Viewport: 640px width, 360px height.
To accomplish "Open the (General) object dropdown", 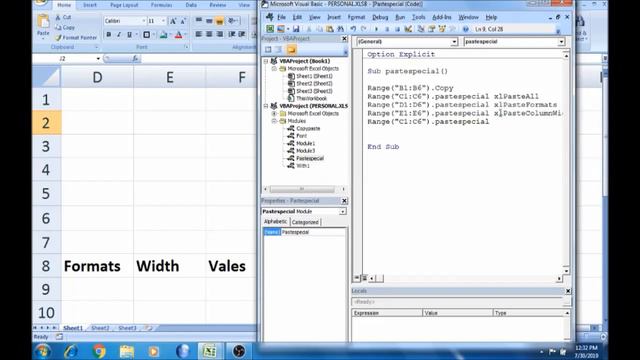I will click(x=454, y=42).
